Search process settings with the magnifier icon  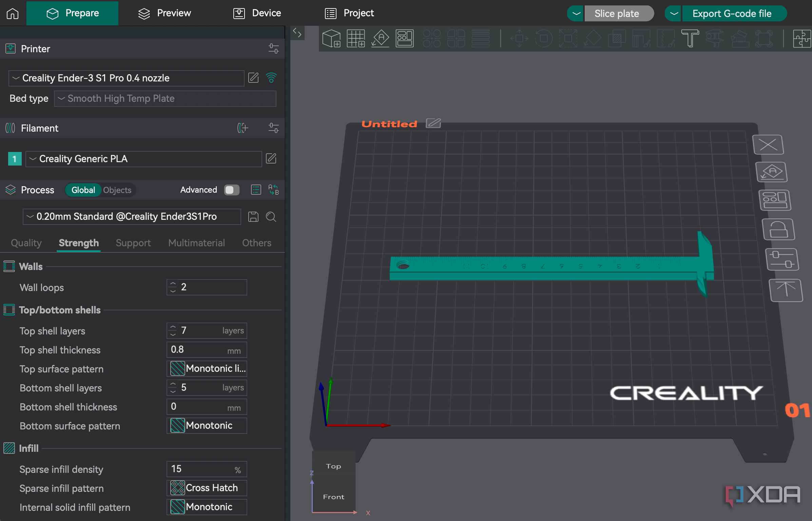click(271, 216)
